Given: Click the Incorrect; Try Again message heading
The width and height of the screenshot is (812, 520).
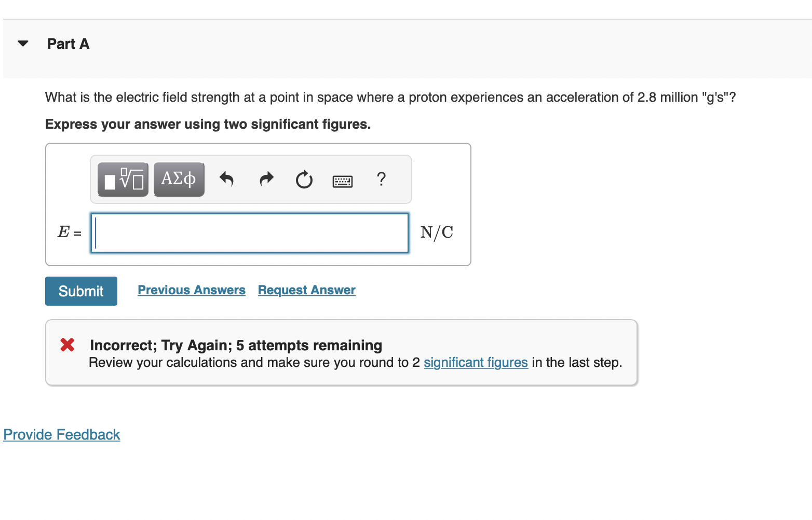Looking at the screenshot, I should click(236, 345).
